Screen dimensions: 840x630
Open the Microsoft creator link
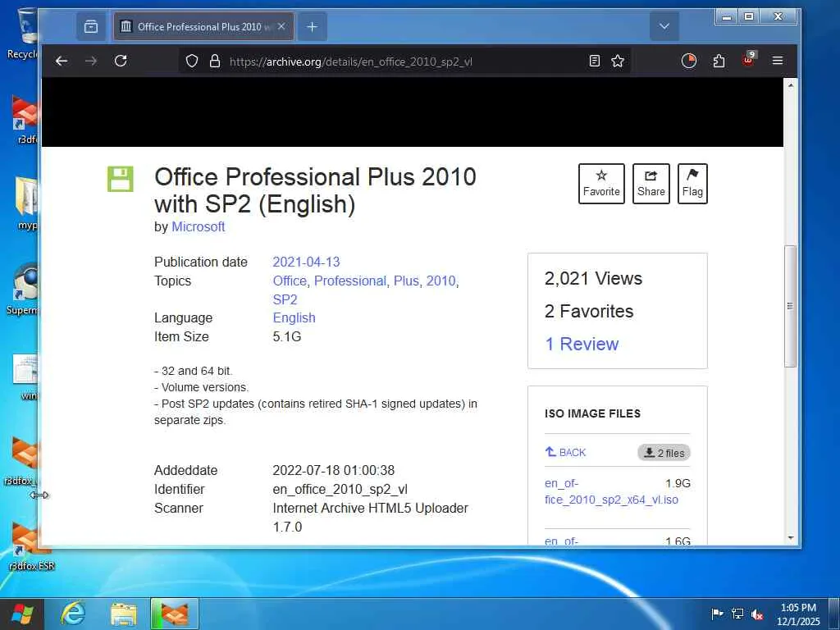point(199,227)
